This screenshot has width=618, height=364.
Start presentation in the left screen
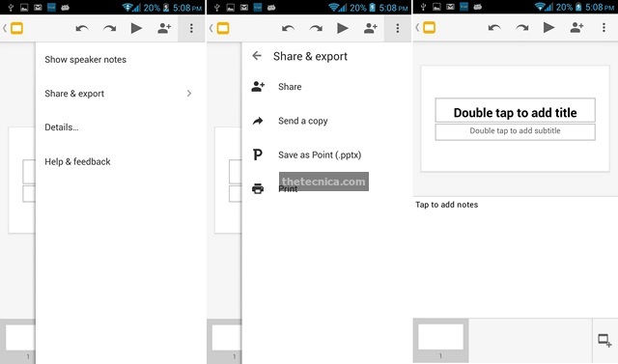click(136, 28)
